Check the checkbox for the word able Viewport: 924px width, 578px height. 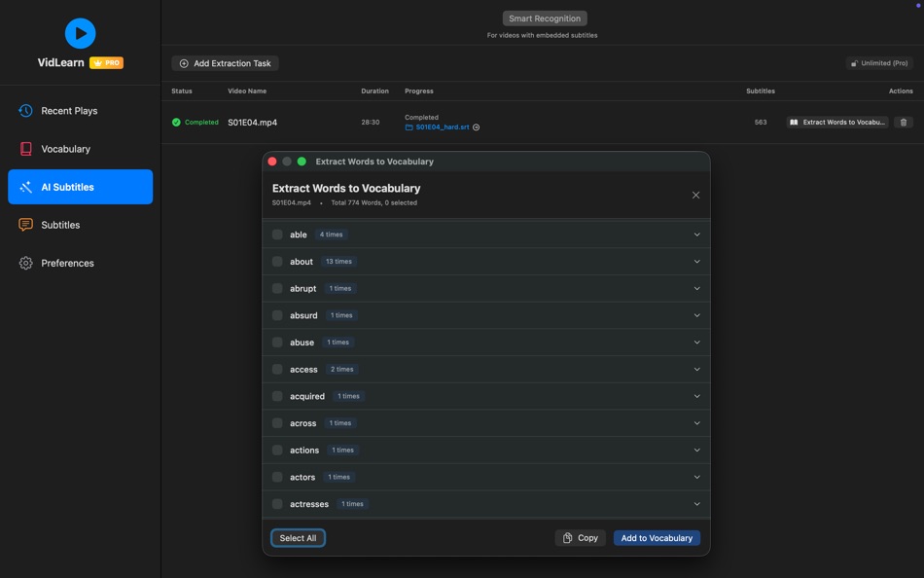point(277,234)
